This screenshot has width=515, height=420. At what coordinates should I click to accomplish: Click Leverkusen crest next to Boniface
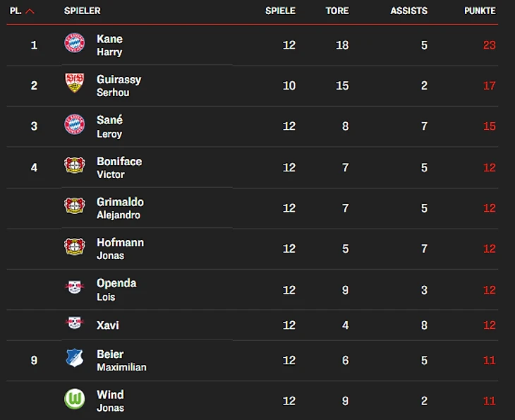click(74, 165)
